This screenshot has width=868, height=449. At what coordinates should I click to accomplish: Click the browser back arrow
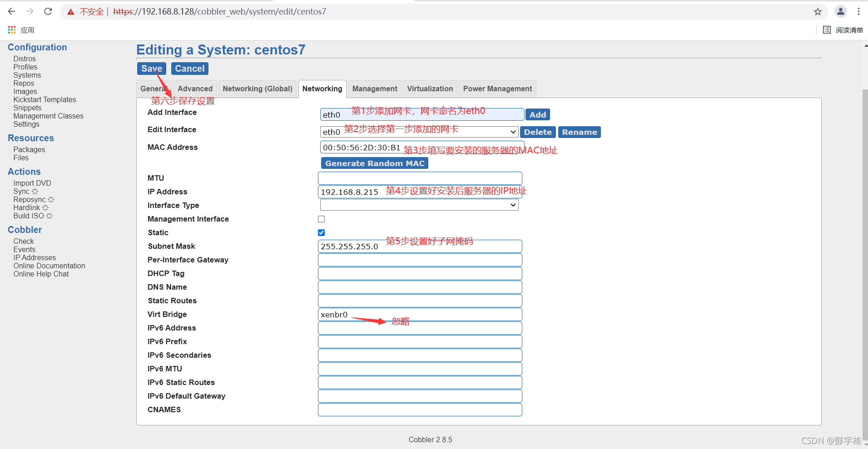(12, 11)
